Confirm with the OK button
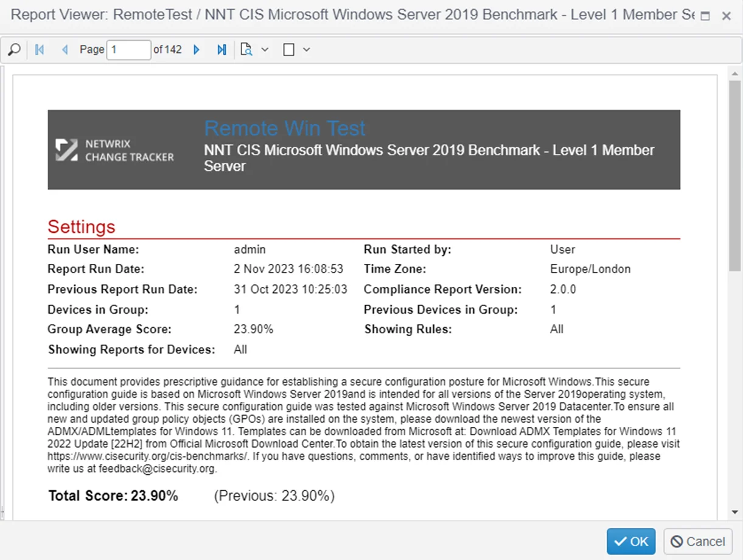Viewport: 743px width, 560px height. tap(631, 541)
